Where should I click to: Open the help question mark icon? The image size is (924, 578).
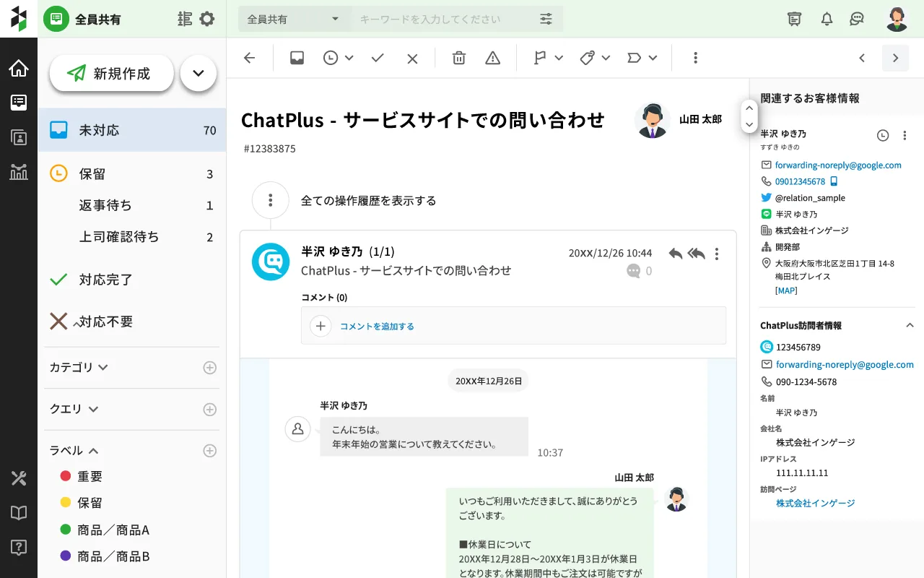click(19, 547)
